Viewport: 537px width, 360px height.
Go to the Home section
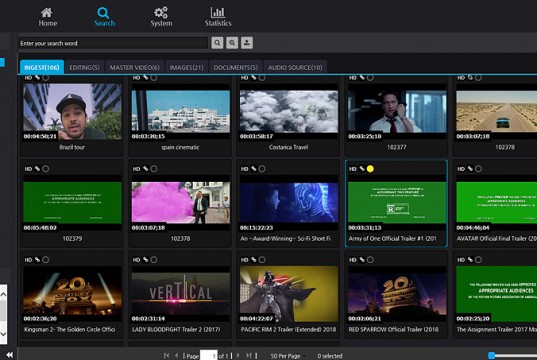[47, 17]
